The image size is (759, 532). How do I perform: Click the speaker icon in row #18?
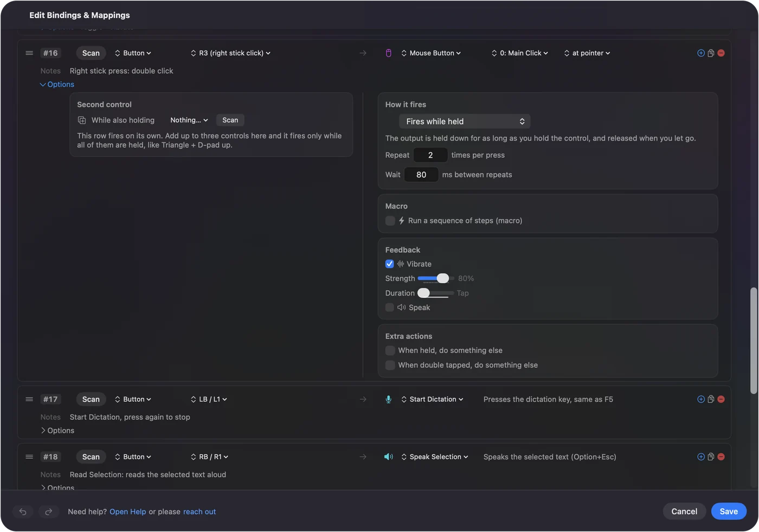pyautogui.click(x=388, y=457)
